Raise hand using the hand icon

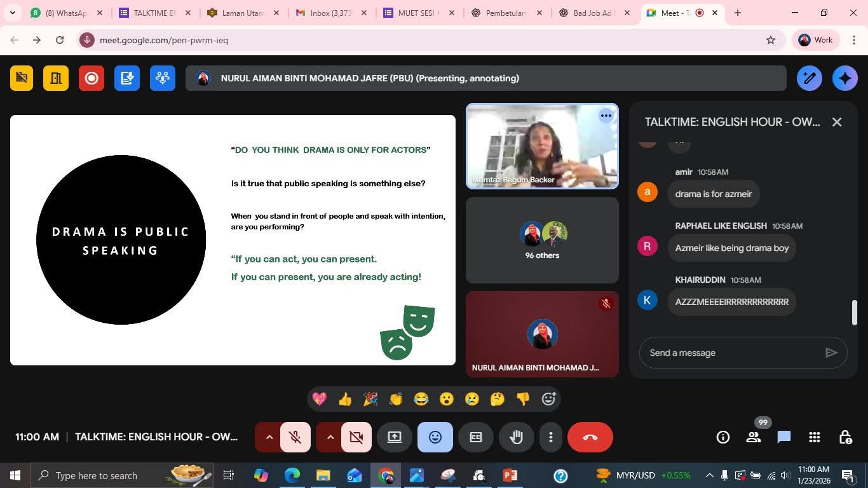click(x=516, y=437)
